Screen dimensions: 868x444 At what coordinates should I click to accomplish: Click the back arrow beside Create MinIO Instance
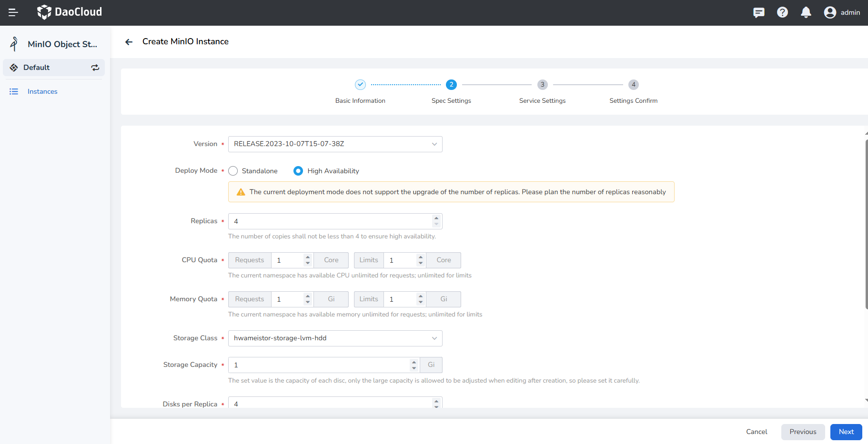click(129, 42)
